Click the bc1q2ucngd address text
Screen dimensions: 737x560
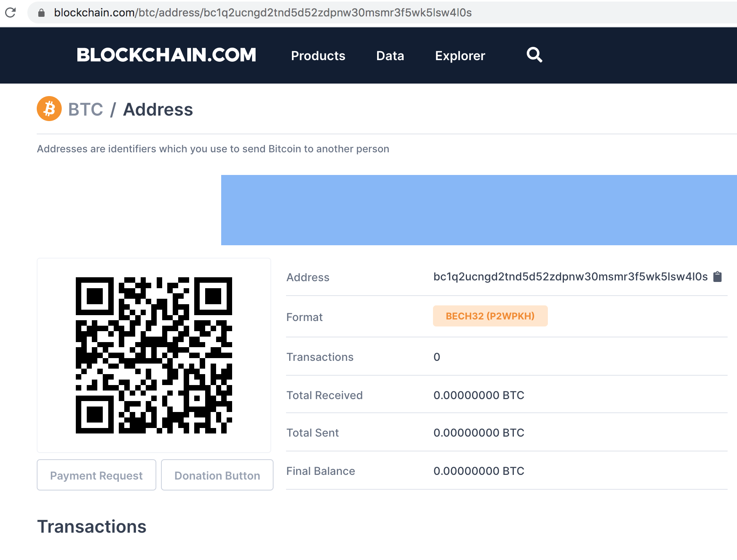pyautogui.click(x=571, y=277)
